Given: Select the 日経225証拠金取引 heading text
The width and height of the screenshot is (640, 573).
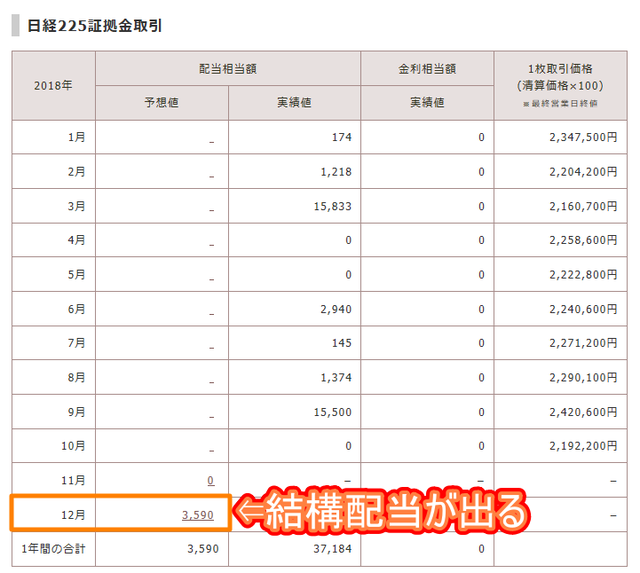Looking at the screenshot, I should 95,25.
